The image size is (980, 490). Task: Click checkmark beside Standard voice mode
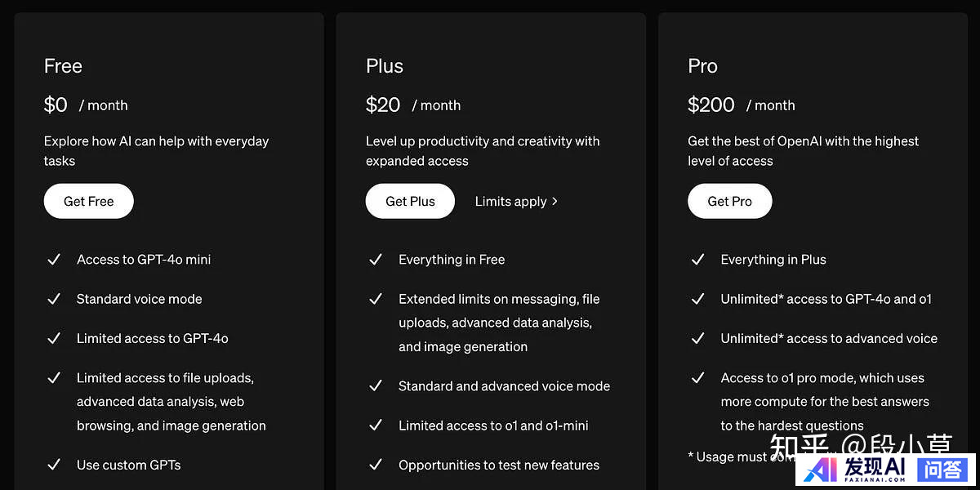(x=54, y=299)
